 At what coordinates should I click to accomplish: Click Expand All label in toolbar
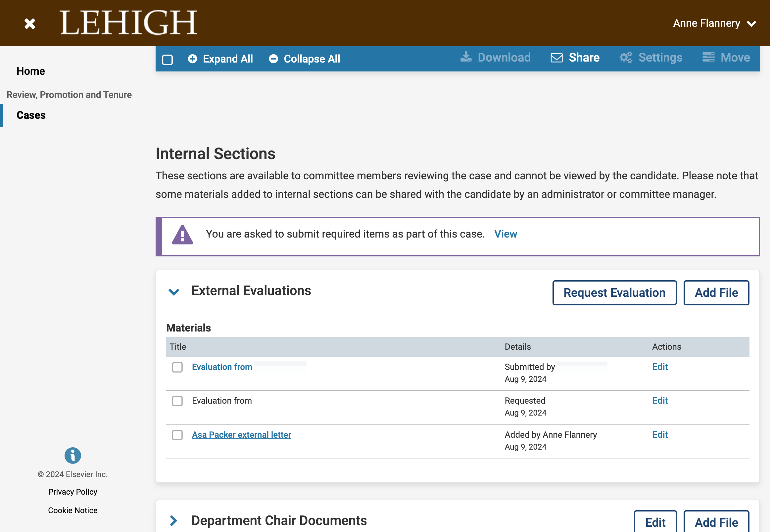(x=228, y=59)
